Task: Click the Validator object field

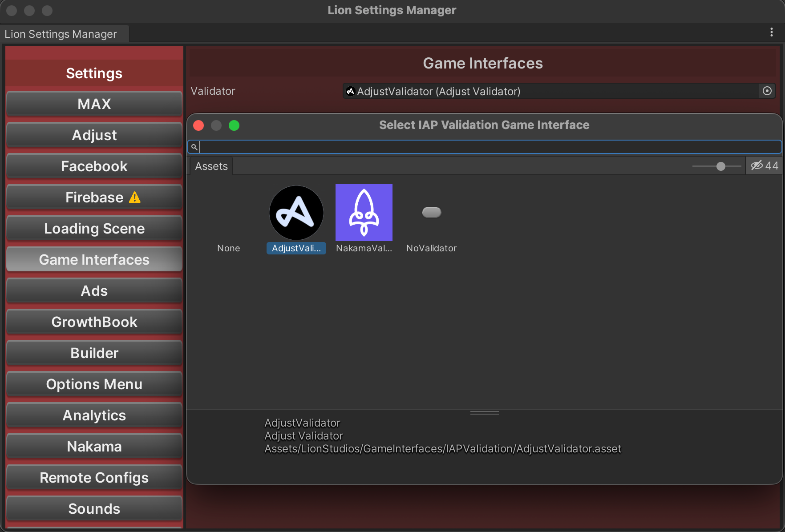Action: coord(550,91)
